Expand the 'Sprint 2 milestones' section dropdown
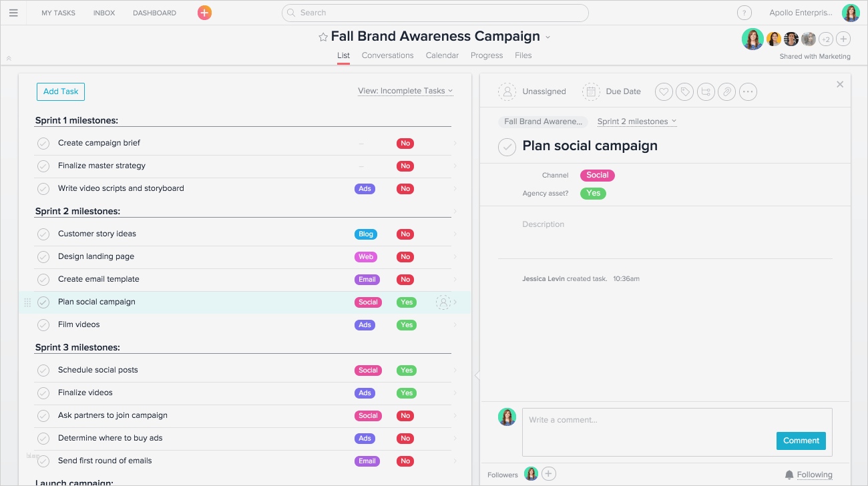Viewport: 868px width, 486px height. pos(636,121)
